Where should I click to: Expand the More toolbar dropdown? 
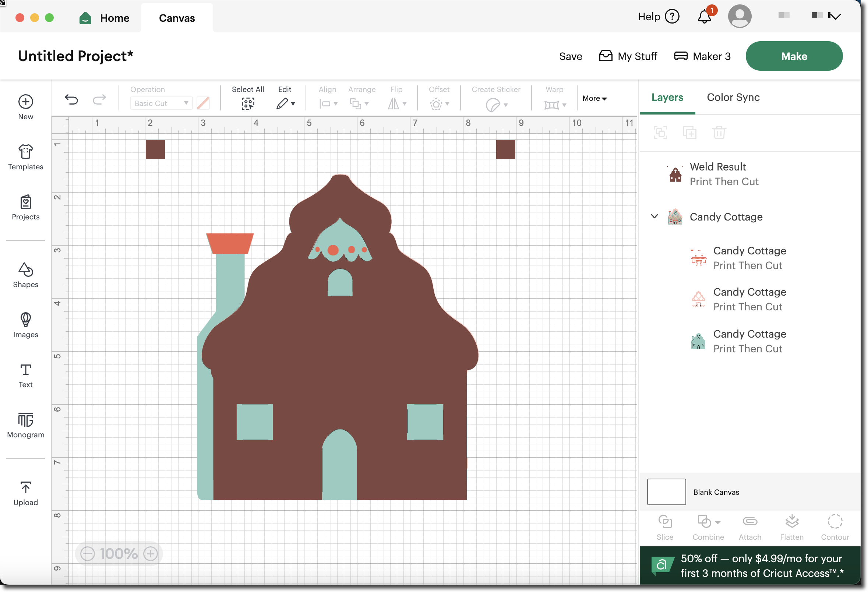(x=594, y=98)
